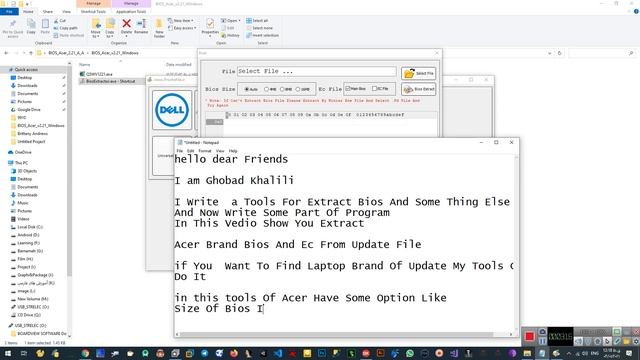Expand the Easy access dropdown
Image resolution: width=640 pixels, height=360 pixels.
point(182,28)
